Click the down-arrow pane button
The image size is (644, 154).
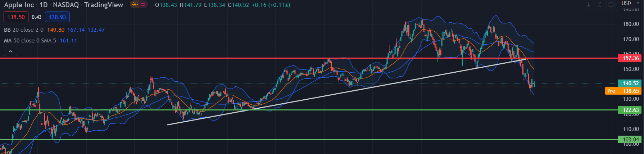589,5
